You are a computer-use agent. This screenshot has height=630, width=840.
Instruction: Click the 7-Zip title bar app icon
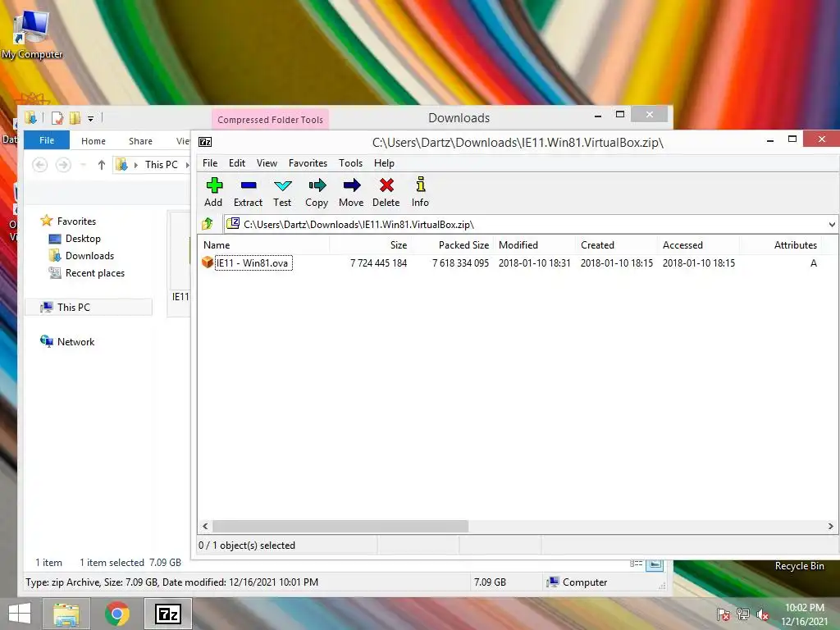click(205, 142)
